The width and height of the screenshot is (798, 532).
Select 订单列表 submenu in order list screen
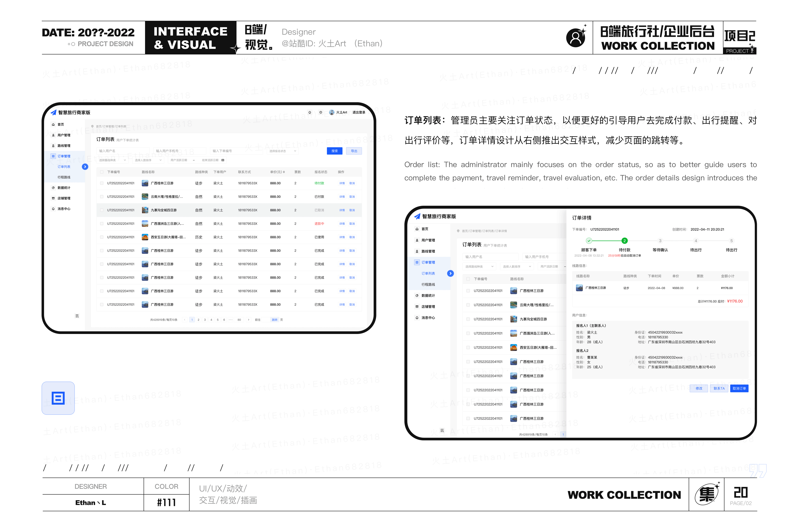pyautogui.click(x=64, y=167)
